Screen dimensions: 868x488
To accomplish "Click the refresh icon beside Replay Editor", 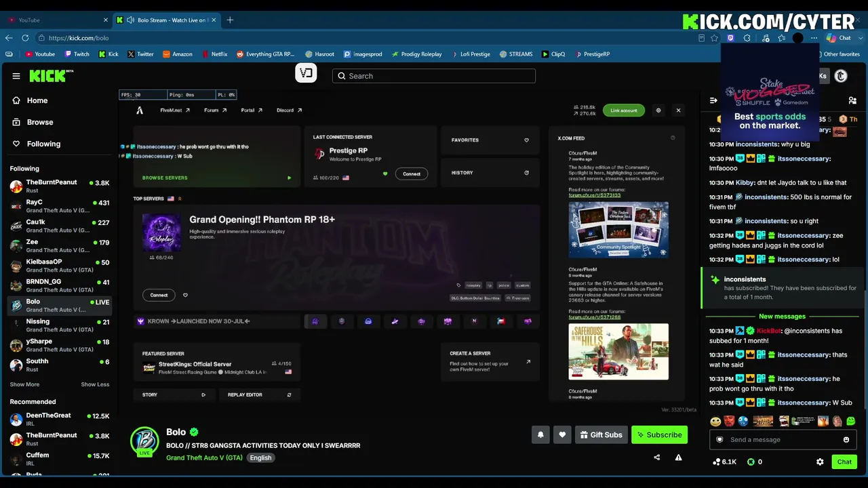I will pyautogui.click(x=290, y=394).
